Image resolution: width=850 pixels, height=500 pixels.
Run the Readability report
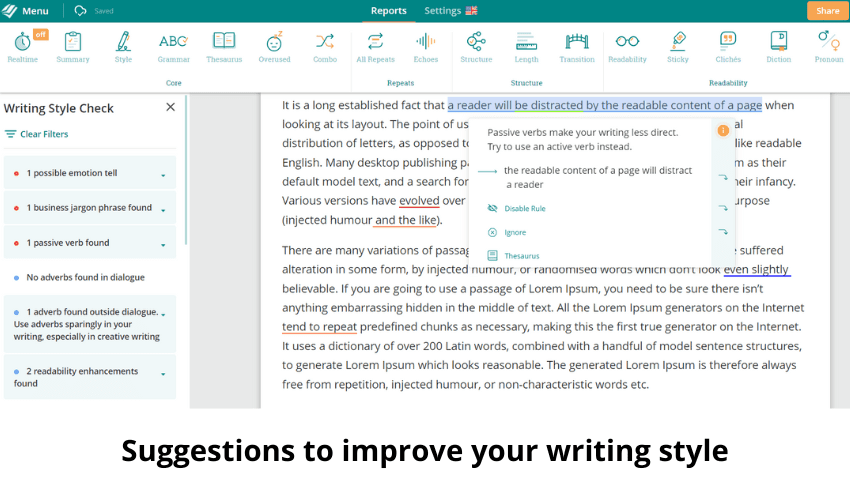[627, 47]
